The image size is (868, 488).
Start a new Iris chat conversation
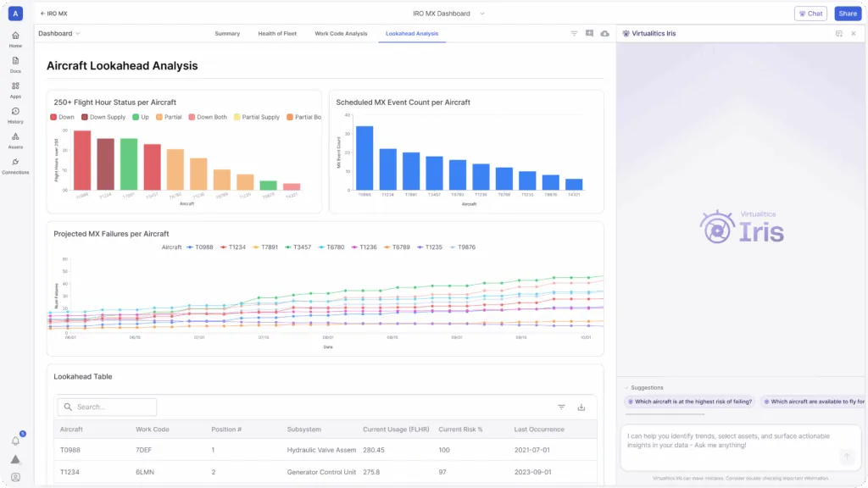pyautogui.click(x=838, y=34)
